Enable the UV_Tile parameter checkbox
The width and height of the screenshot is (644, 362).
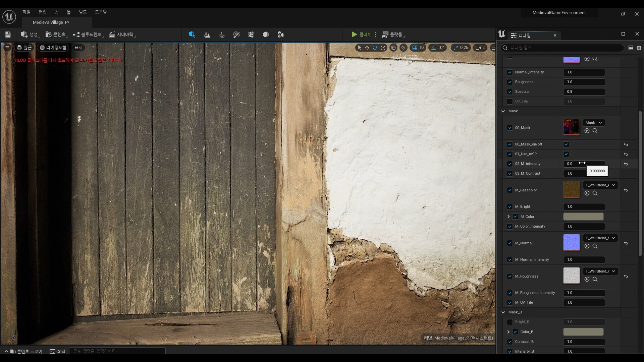coord(510,102)
